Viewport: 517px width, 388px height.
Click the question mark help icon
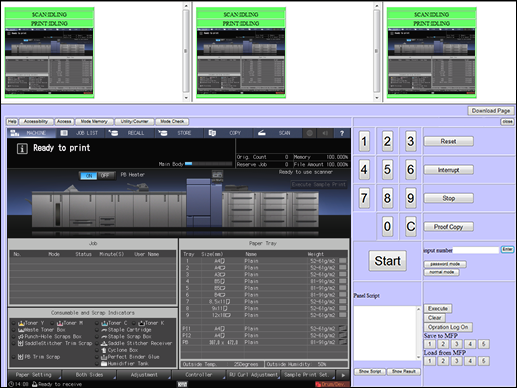pyautogui.click(x=342, y=133)
